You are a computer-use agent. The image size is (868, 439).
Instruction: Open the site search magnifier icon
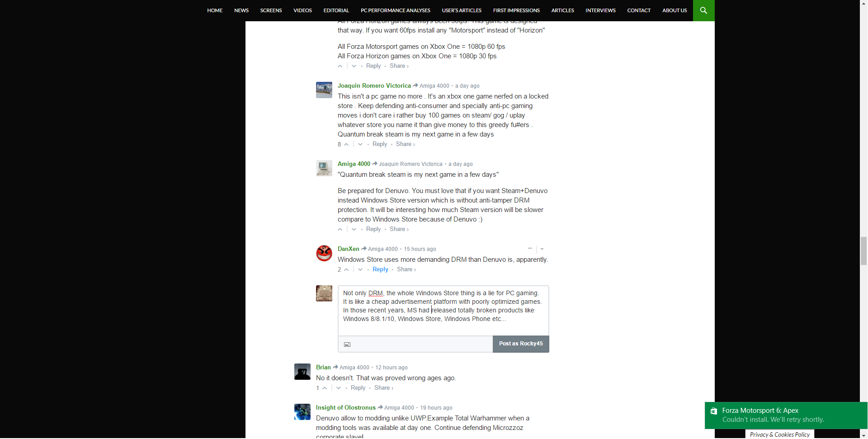703,10
